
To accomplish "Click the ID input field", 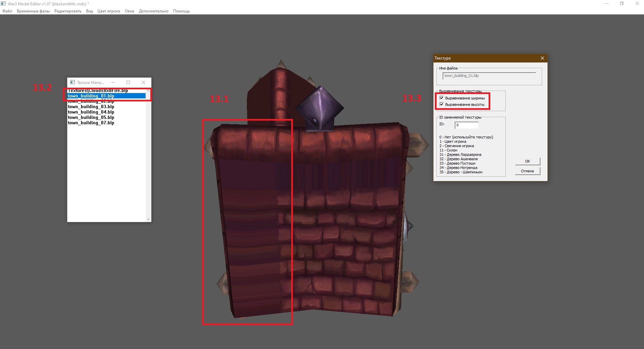I will click(x=466, y=125).
